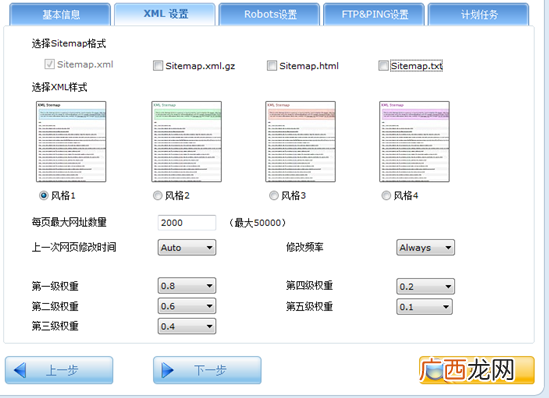
Task: Enable the Sitemap.txt checkbox
Action: click(383, 65)
